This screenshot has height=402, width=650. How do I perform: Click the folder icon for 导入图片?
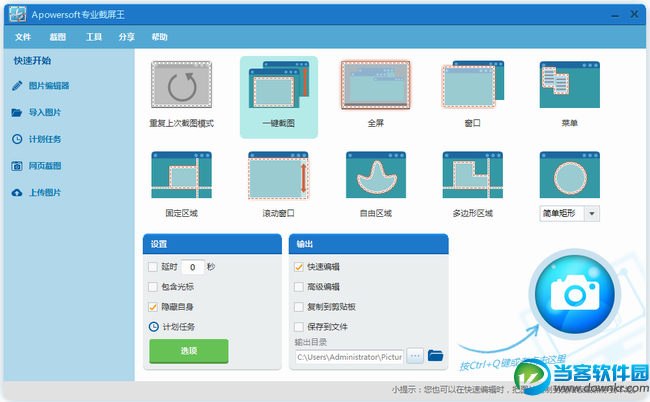click(x=17, y=112)
